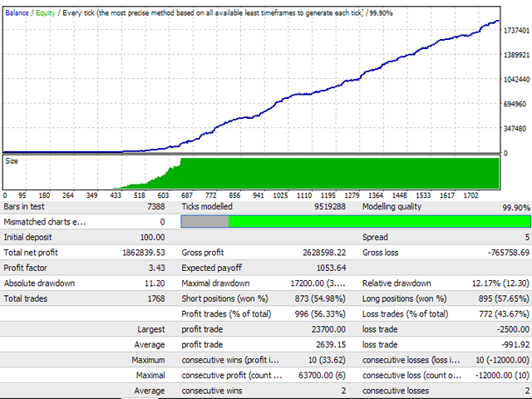Click the Maximal drawdown 17200.00 value

coord(318,283)
